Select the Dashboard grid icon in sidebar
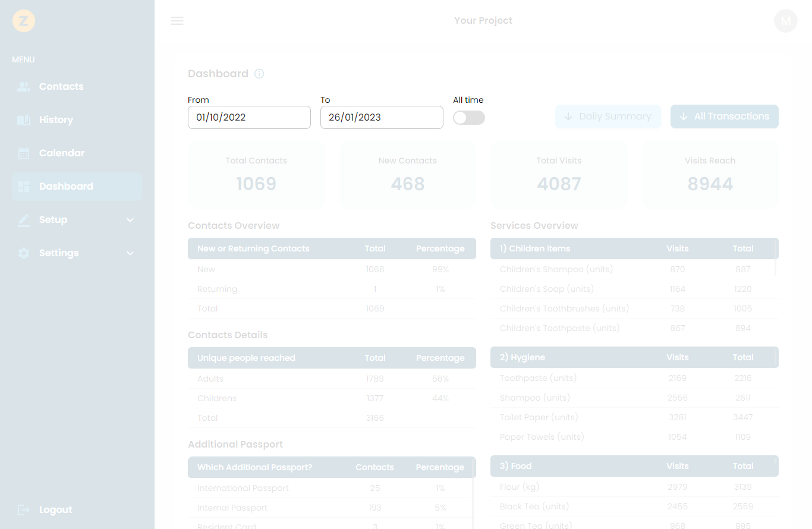 coord(24,186)
